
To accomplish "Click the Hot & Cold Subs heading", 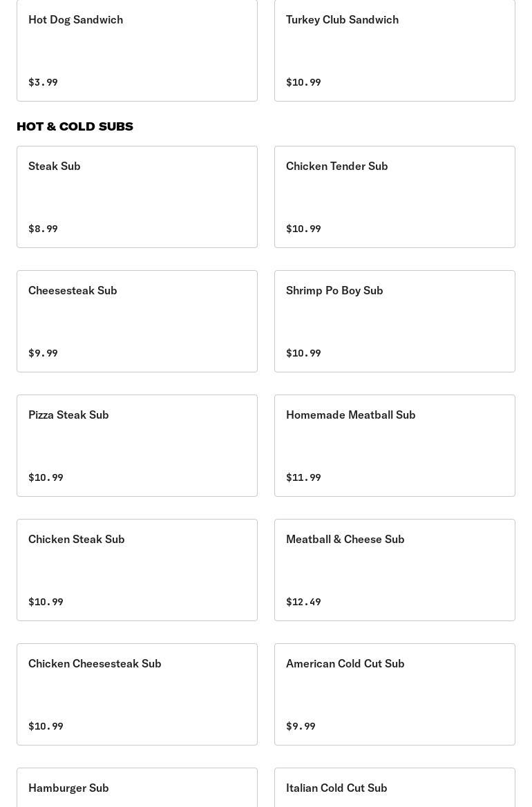I will pyautogui.click(x=75, y=126).
